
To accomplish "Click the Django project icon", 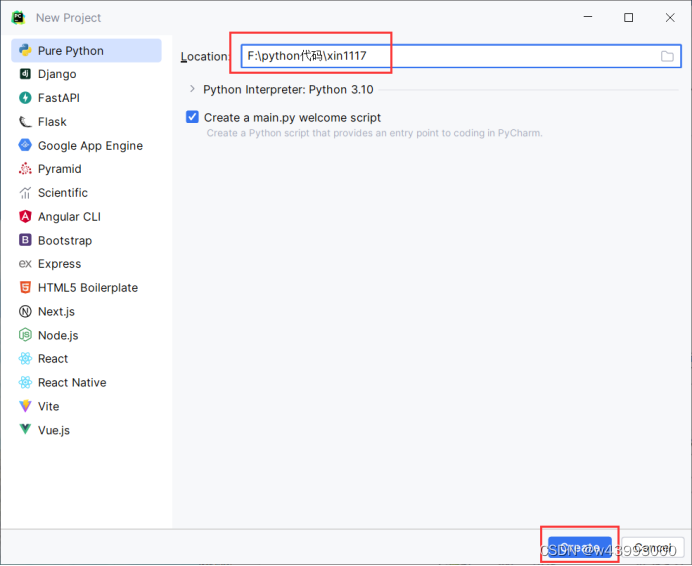I will pyautogui.click(x=25, y=74).
